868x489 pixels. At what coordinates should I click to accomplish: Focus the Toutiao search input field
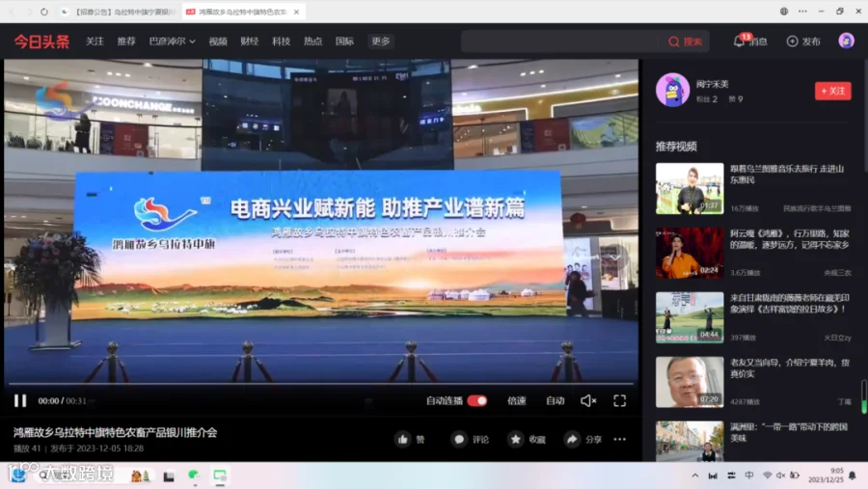point(560,41)
